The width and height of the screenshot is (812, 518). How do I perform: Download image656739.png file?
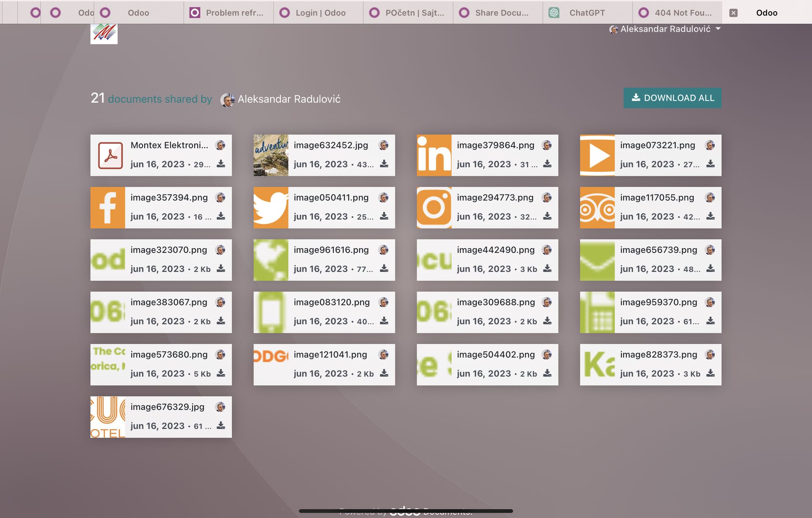tap(710, 269)
